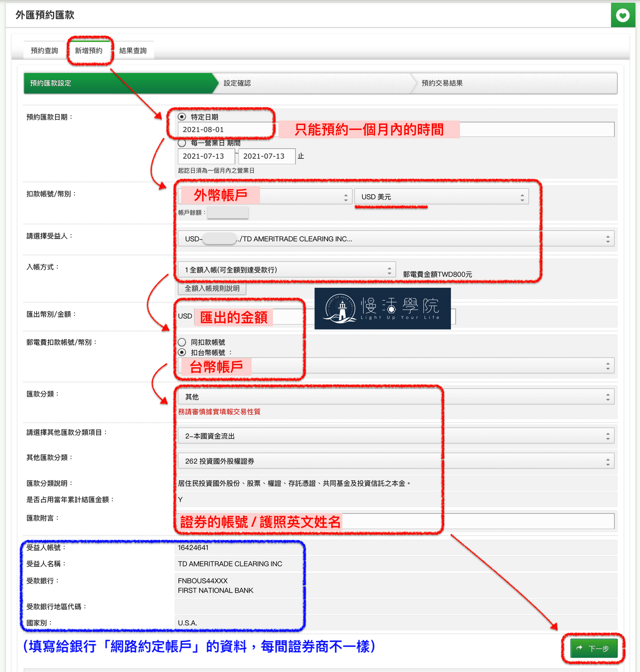Open the 新增預約 tab
This screenshot has height=672, width=640.
click(89, 51)
